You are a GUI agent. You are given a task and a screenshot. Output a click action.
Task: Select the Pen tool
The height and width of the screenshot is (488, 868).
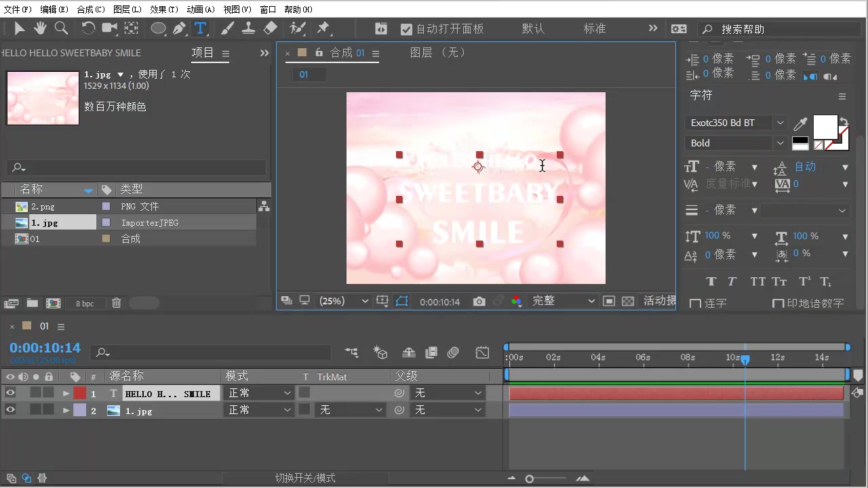[179, 28]
